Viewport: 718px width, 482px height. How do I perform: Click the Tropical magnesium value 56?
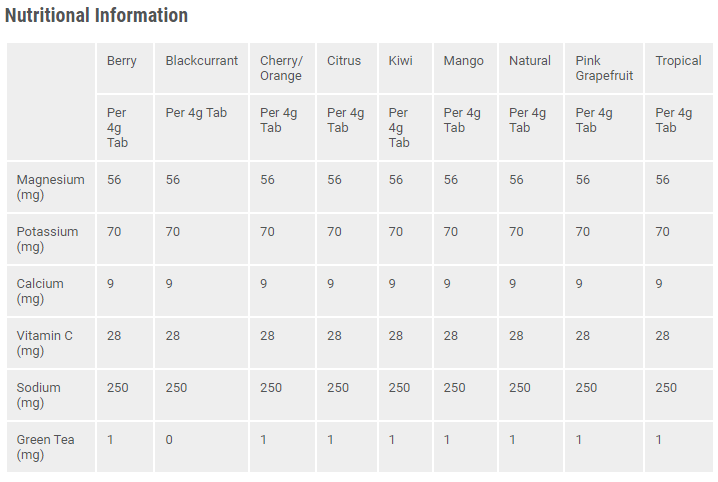pos(662,179)
